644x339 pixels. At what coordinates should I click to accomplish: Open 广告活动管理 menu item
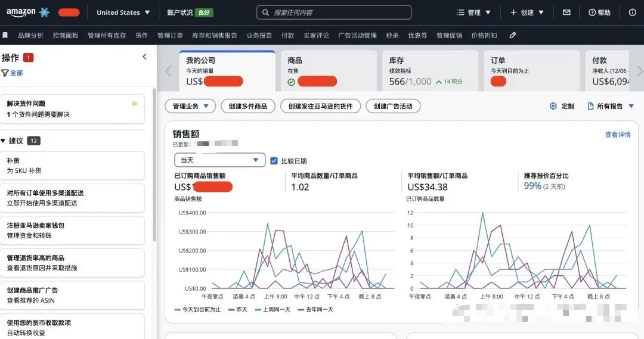(357, 35)
